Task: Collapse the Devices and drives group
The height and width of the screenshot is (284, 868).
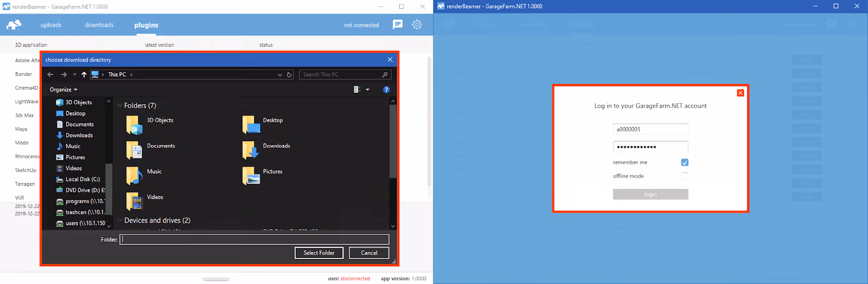Action: click(x=120, y=220)
